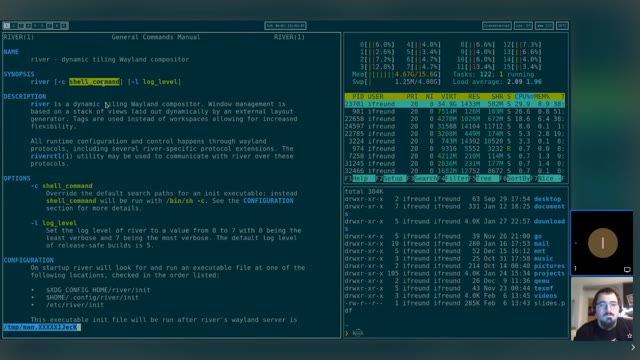Select htop process row with PID 22658
This screenshot has width=640, height=360.
pyautogui.click(x=455, y=119)
